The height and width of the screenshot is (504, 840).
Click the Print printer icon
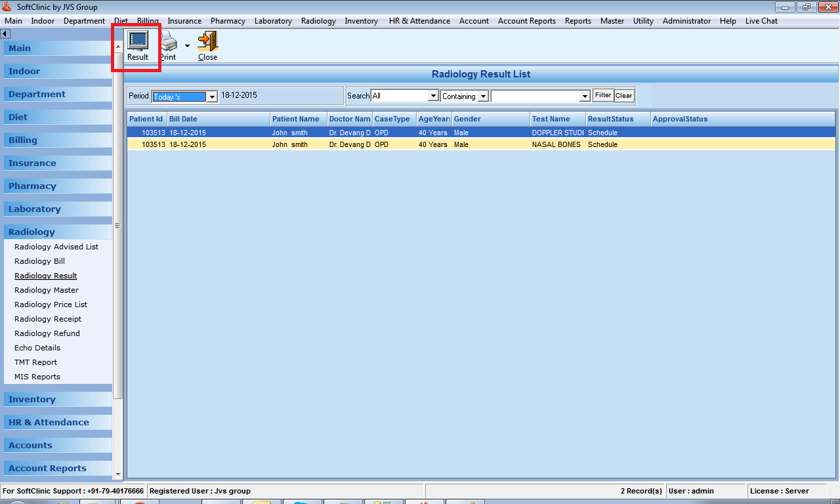(x=169, y=42)
